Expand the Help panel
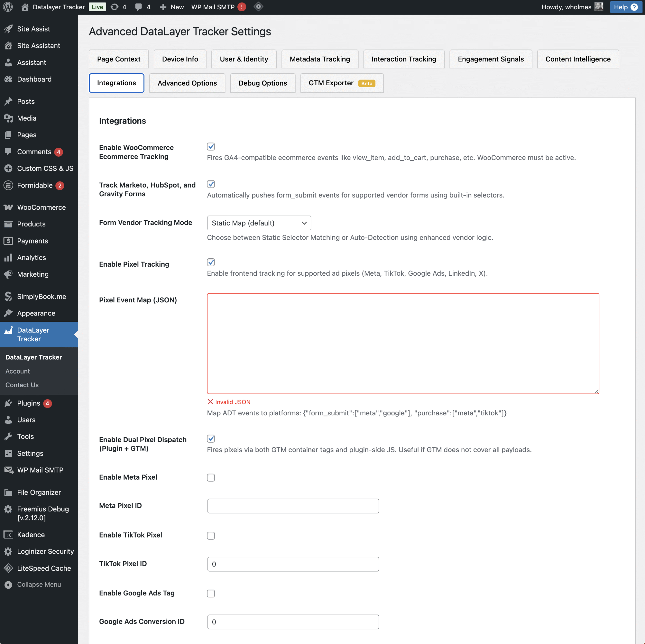 point(626,7)
